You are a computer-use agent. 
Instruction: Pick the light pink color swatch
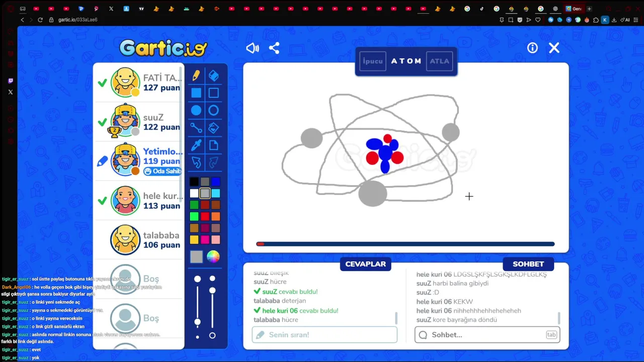(x=216, y=240)
